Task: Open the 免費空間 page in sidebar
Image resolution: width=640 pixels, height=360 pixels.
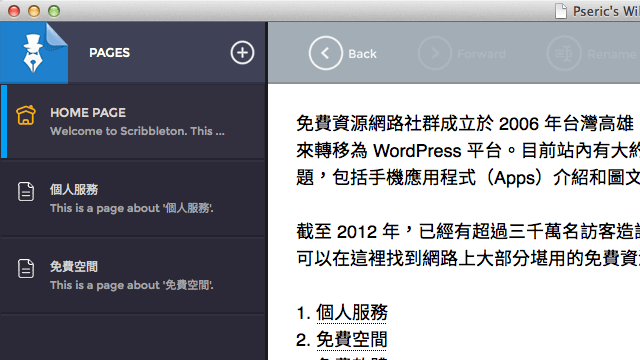Action: click(x=133, y=276)
